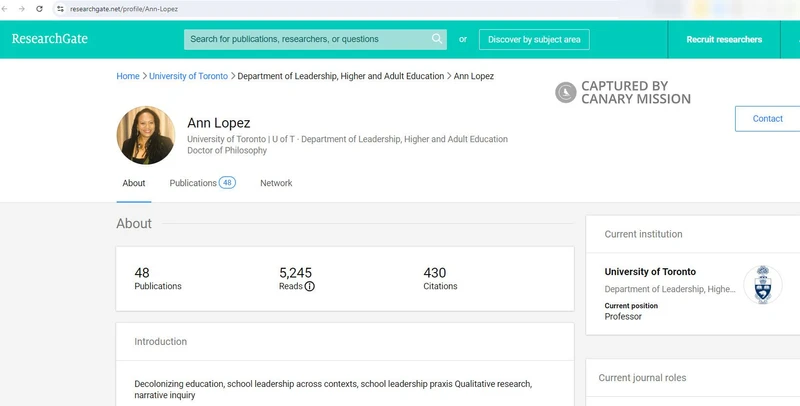The image size is (800, 406).
Task: Reload the page with refresh icon
Action: tap(39, 9)
